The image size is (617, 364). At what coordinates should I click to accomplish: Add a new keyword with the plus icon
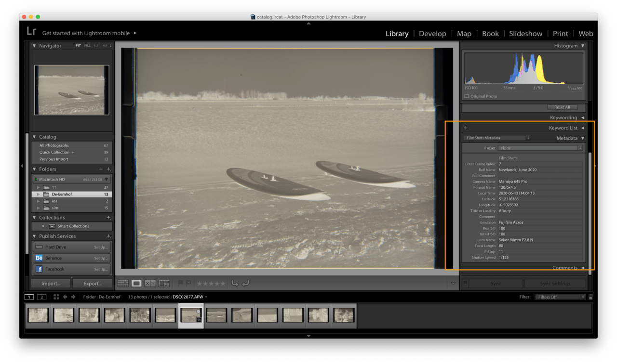pyautogui.click(x=466, y=128)
